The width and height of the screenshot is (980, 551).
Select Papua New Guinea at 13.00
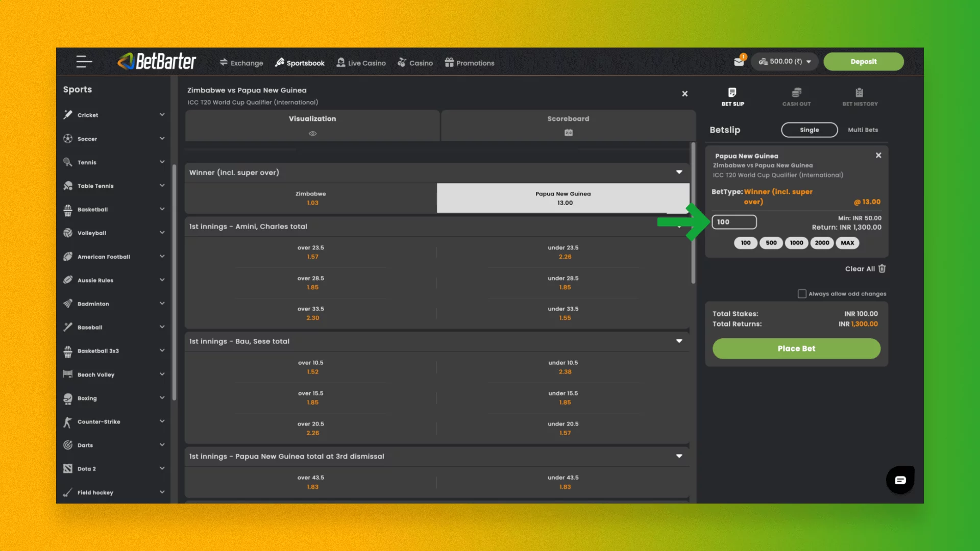563,198
